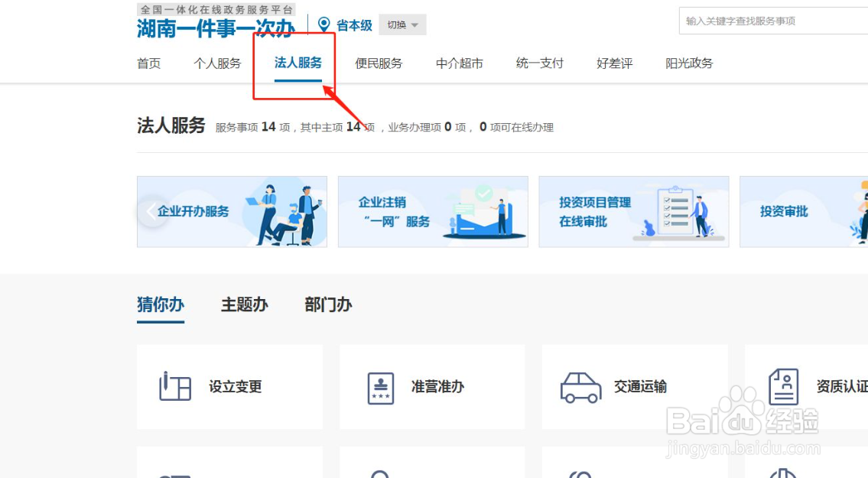Click the 准营准办 certificate icon
Viewport: 868px width, 478px height.
click(381, 389)
